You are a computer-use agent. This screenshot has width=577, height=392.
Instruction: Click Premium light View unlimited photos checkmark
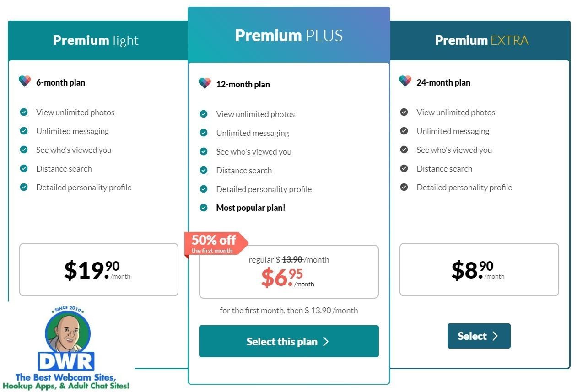click(24, 113)
